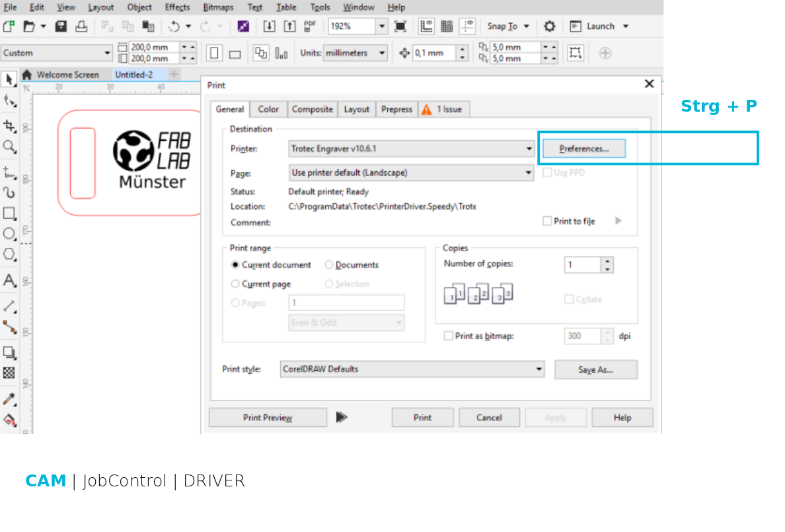Switch to the Color tab
The width and height of the screenshot is (785, 532).
[x=268, y=109]
